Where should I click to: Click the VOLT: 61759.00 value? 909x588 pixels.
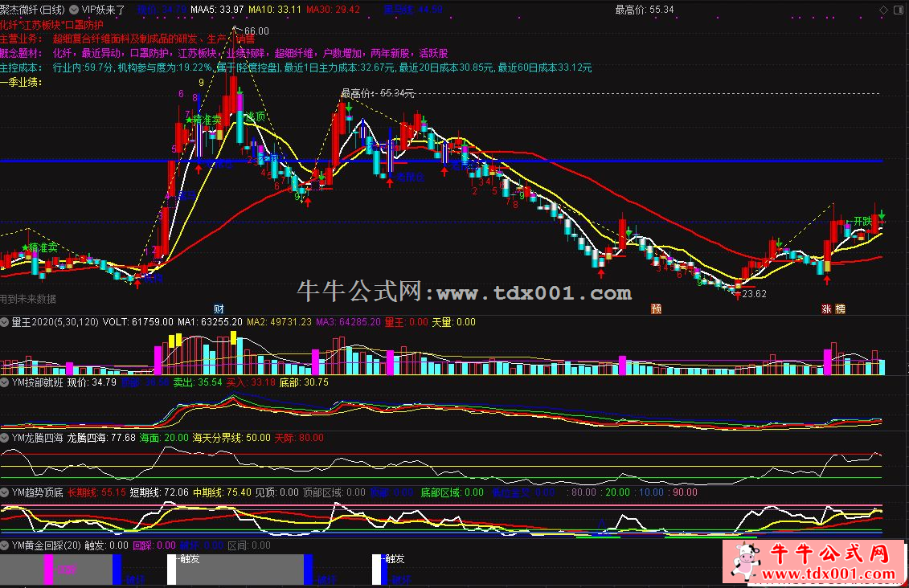[x=138, y=322]
